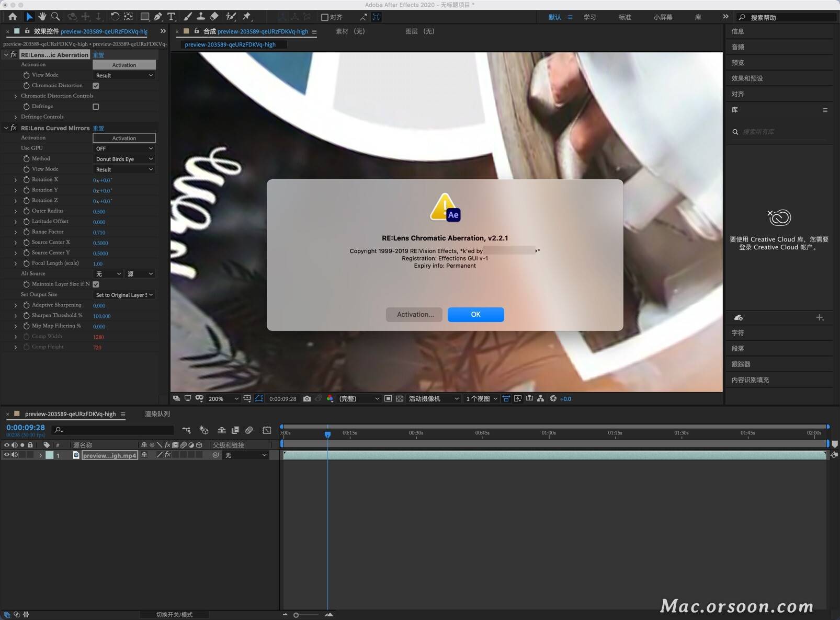Reset RE:Lens Curved Mirrors via 重置
The image size is (840, 620).
(x=98, y=128)
